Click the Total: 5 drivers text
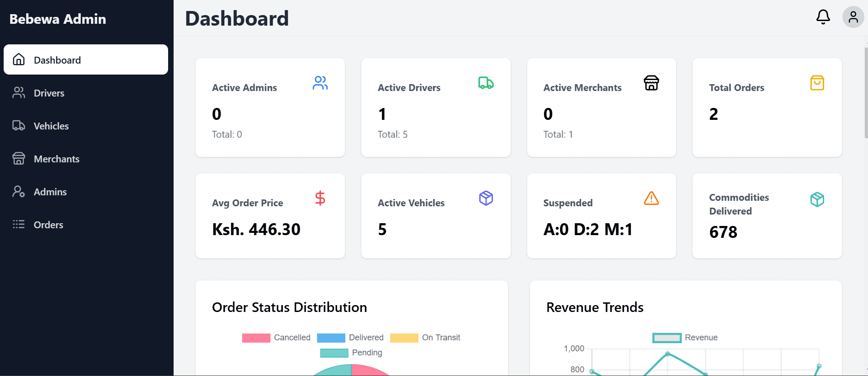 point(392,134)
